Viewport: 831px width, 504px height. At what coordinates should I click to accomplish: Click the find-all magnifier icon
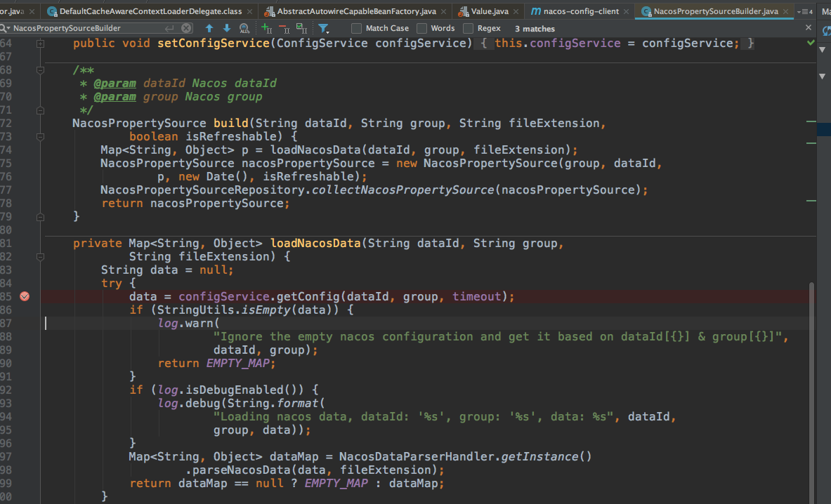pyautogui.click(x=244, y=29)
